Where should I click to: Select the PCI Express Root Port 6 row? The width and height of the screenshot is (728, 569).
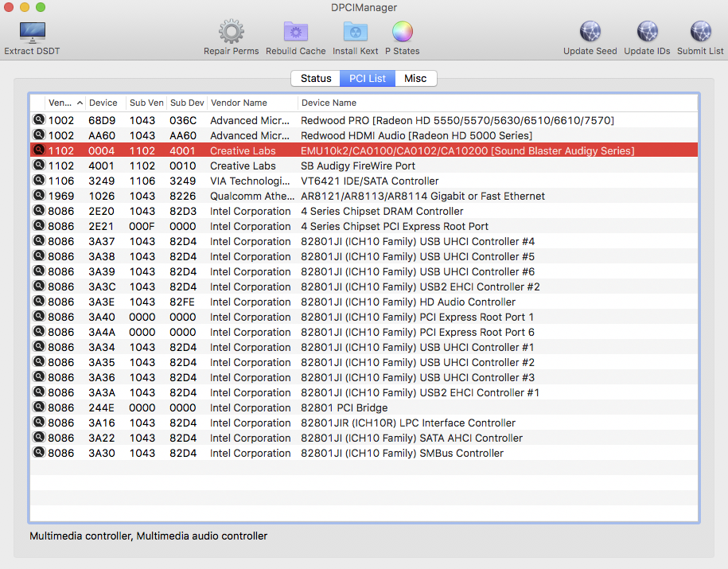point(364,332)
